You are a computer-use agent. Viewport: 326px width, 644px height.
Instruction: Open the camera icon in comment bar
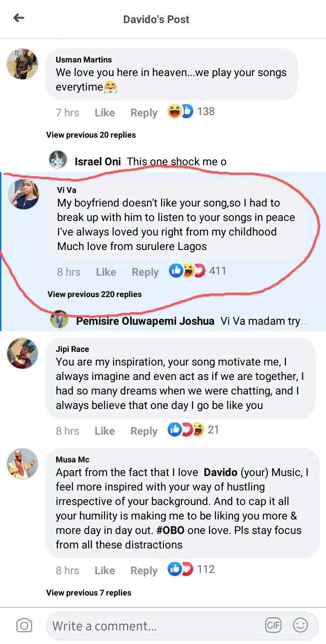tap(24, 625)
